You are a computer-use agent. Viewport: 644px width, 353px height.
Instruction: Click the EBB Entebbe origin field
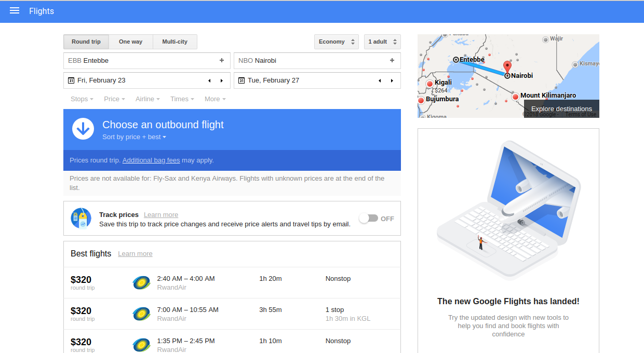pyautogui.click(x=147, y=61)
